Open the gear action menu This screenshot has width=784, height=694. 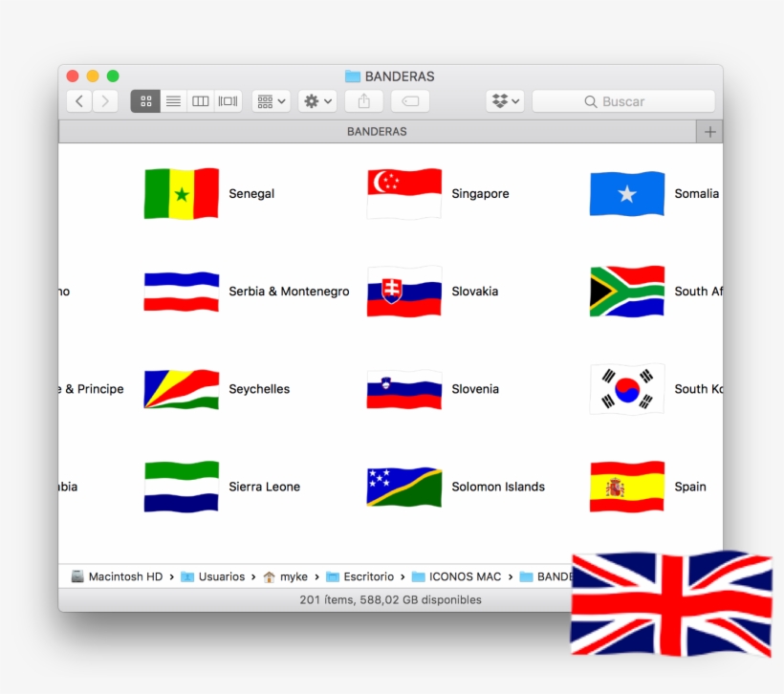point(317,101)
